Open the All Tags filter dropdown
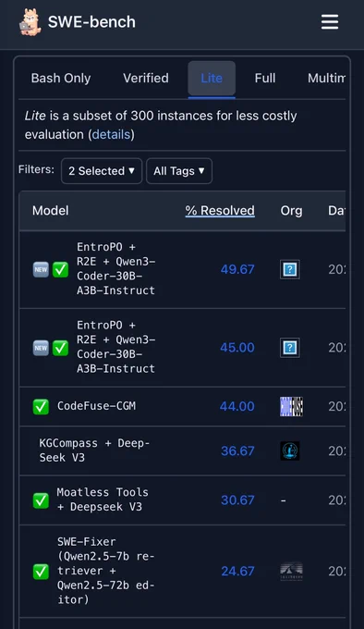The height and width of the screenshot is (629, 364). [x=179, y=171]
